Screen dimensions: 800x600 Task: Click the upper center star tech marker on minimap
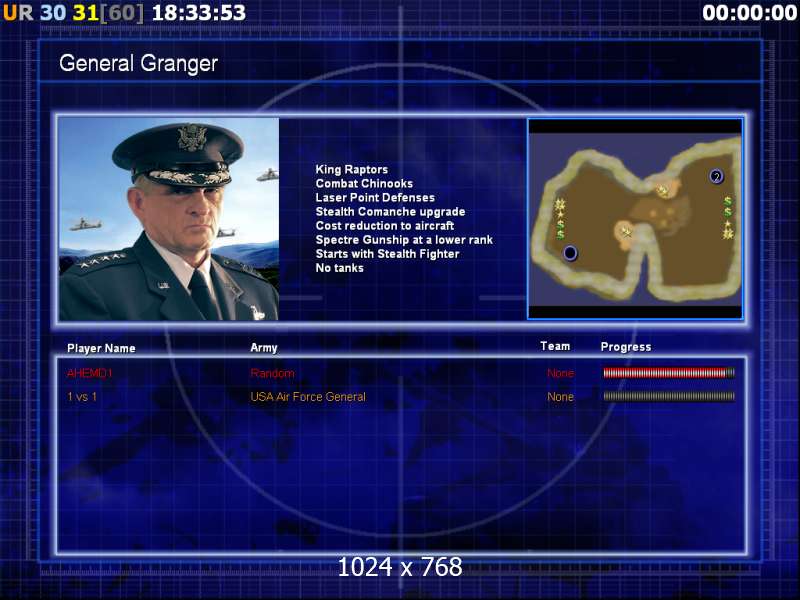click(x=662, y=191)
